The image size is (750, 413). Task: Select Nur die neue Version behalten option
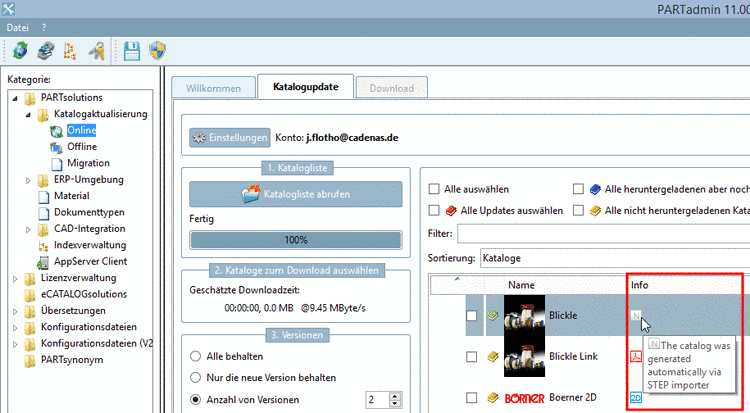195,378
